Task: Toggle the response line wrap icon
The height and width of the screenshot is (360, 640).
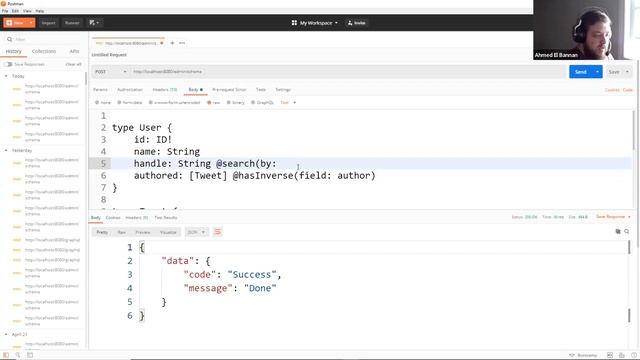Action: 218,232
